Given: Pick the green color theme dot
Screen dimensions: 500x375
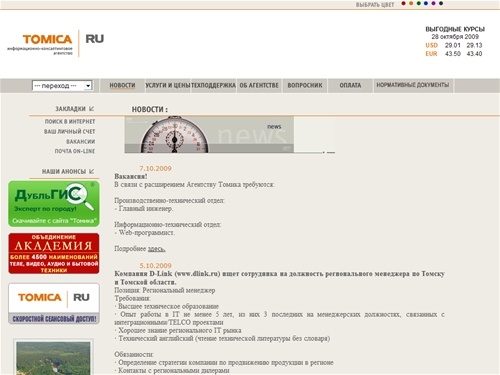Looking at the screenshot, I should coord(419,4).
